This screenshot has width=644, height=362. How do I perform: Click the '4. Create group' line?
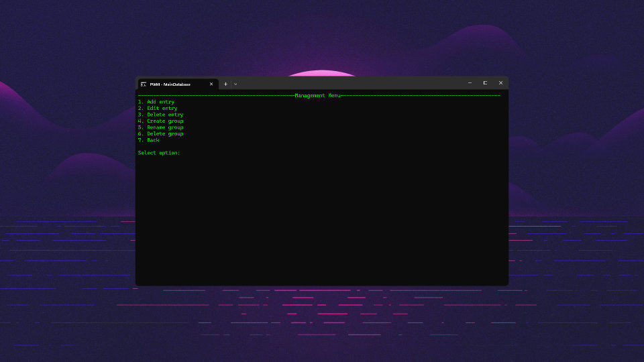(160, 121)
